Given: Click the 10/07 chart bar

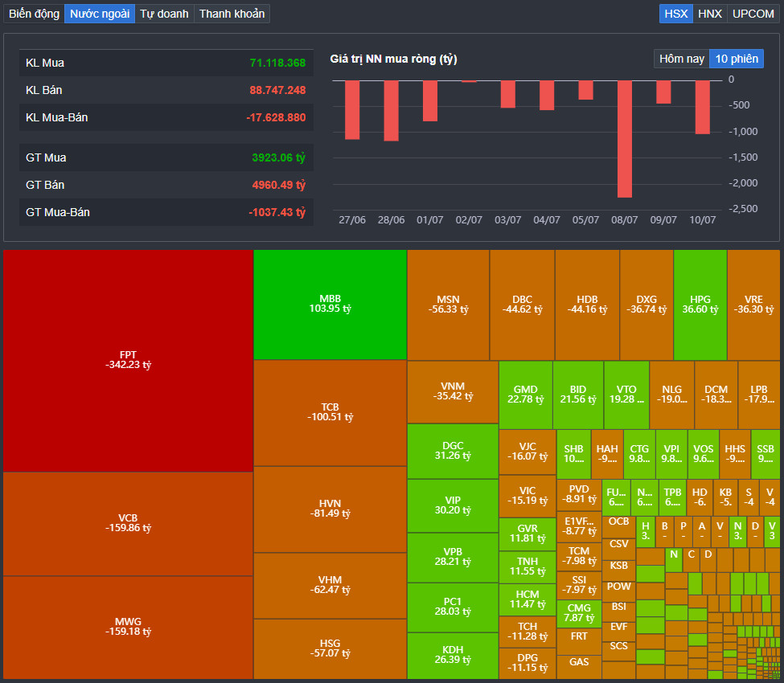Looking at the screenshot, I should tap(703, 107).
